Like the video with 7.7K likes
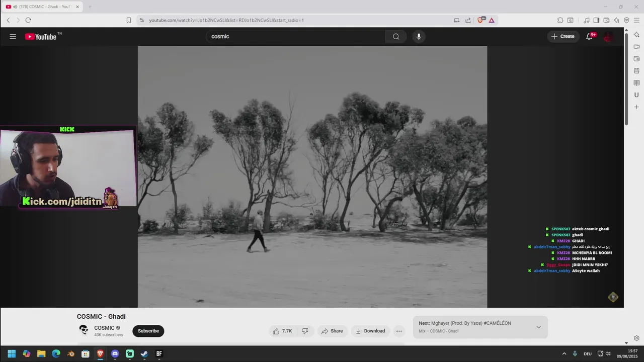The height and width of the screenshot is (362, 644). [x=282, y=331]
